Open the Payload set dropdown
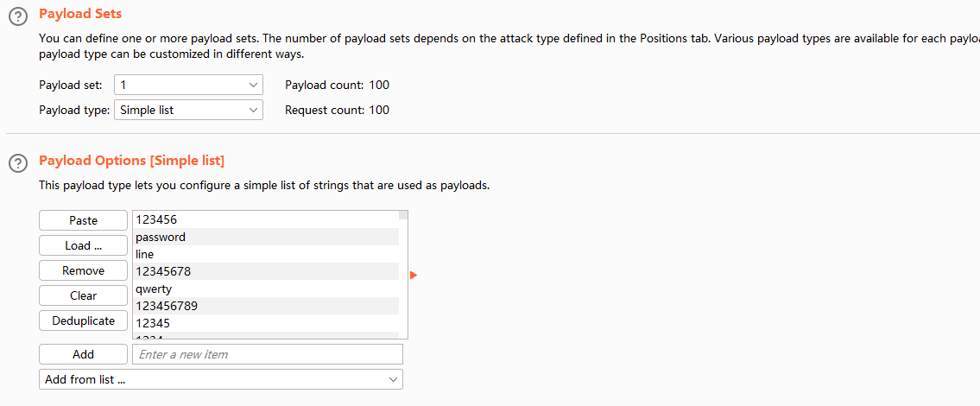 click(188, 85)
